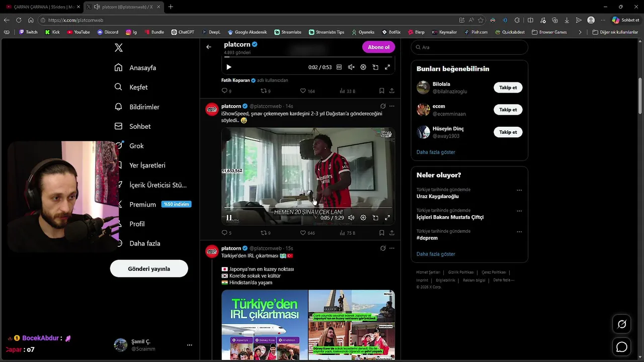Click the Gönderi yayınla button

(149, 268)
